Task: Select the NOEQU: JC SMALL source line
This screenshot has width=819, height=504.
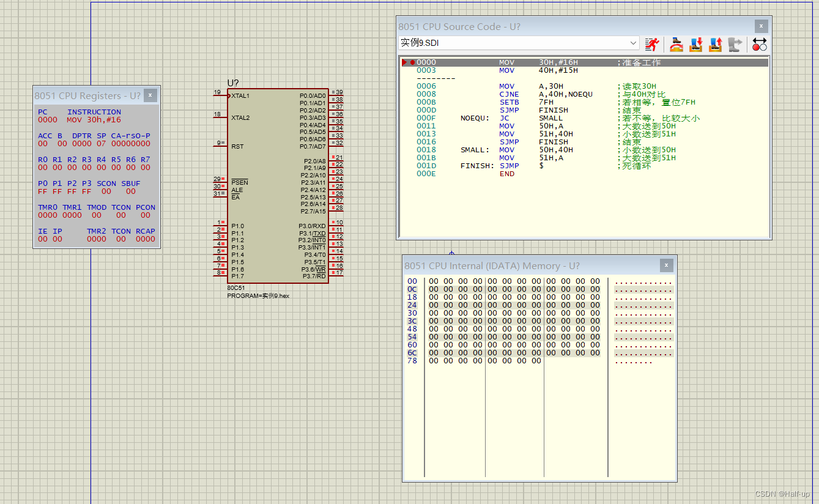Action: pyautogui.click(x=584, y=118)
